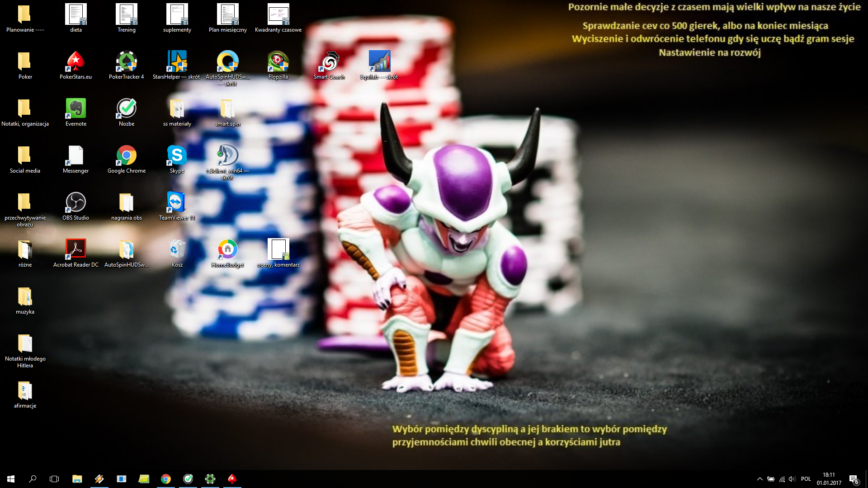The image size is (868, 488).
Task: Switch the POL input language indicator
Action: [x=806, y=479]
